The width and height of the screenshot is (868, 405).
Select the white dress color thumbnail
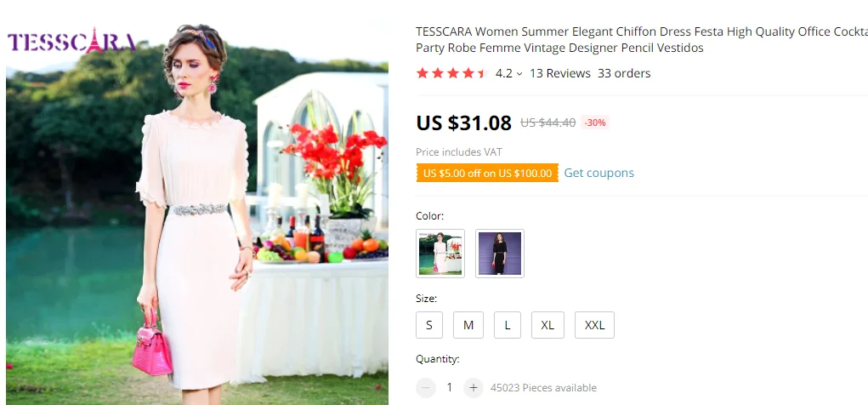pos(440,254)
